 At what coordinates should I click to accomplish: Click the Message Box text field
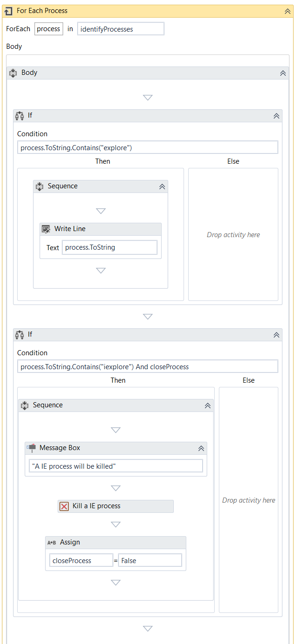116,466
